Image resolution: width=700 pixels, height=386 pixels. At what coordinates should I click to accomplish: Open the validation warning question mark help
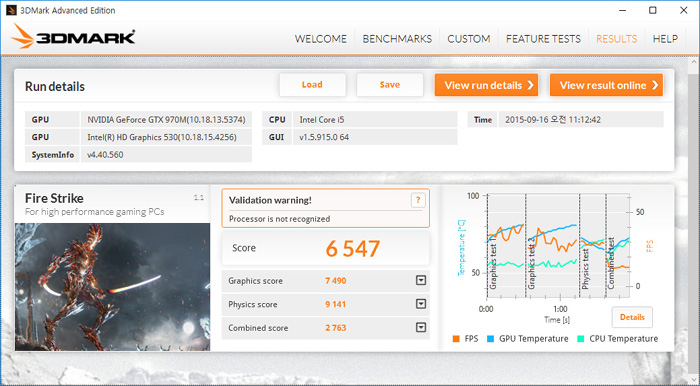point(418,200)
